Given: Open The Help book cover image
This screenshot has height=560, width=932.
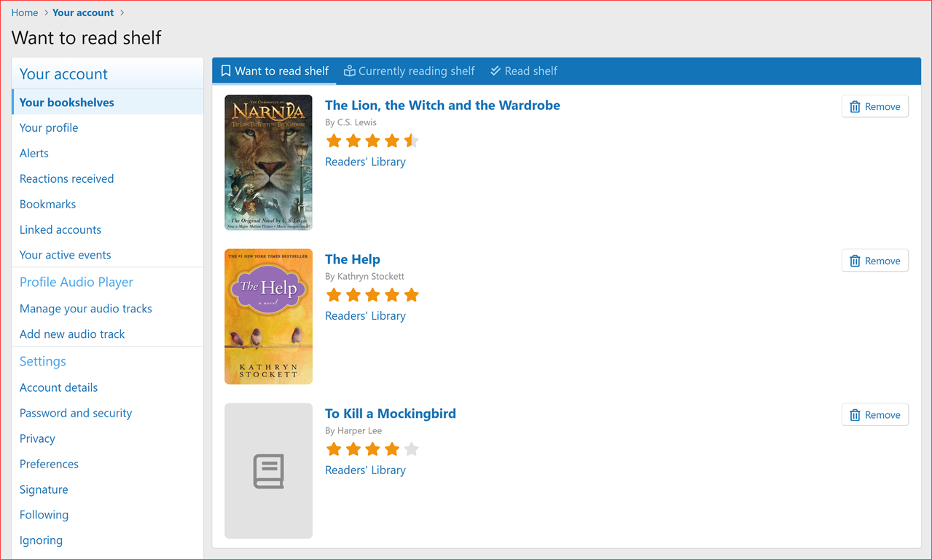Looking at the screenshot, I should (x=268, y=316).
